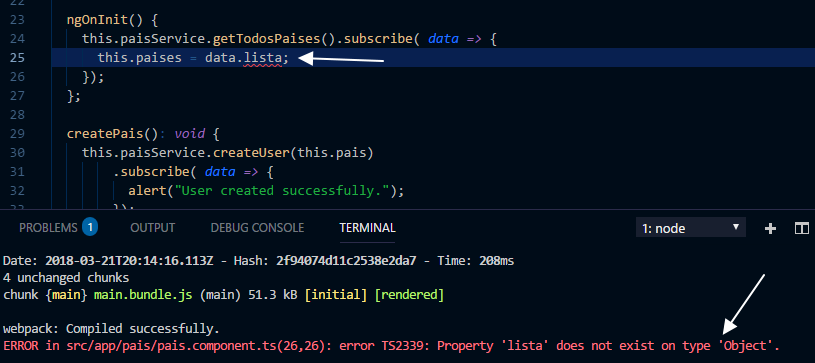Viewport: 815px width, 363px height.
Task: Click main.bundle.js text in terminal output
Action: point(144,295)
